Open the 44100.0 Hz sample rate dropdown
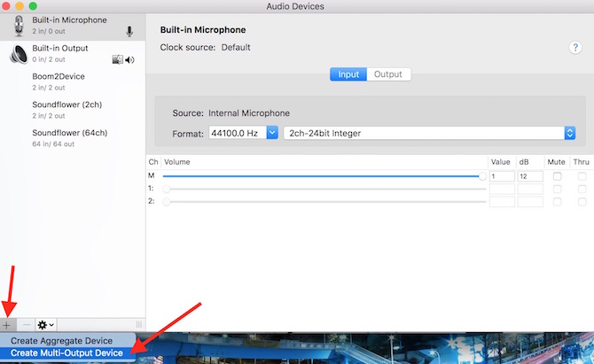The height and width of the screenshot is (364, 594). [244, 133]
